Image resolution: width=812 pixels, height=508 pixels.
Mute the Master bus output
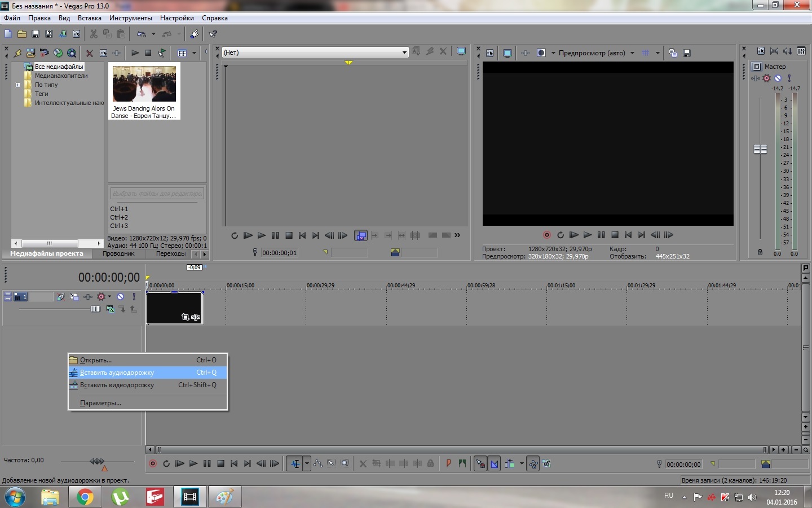pyautogui.click(x=778, y=78)
